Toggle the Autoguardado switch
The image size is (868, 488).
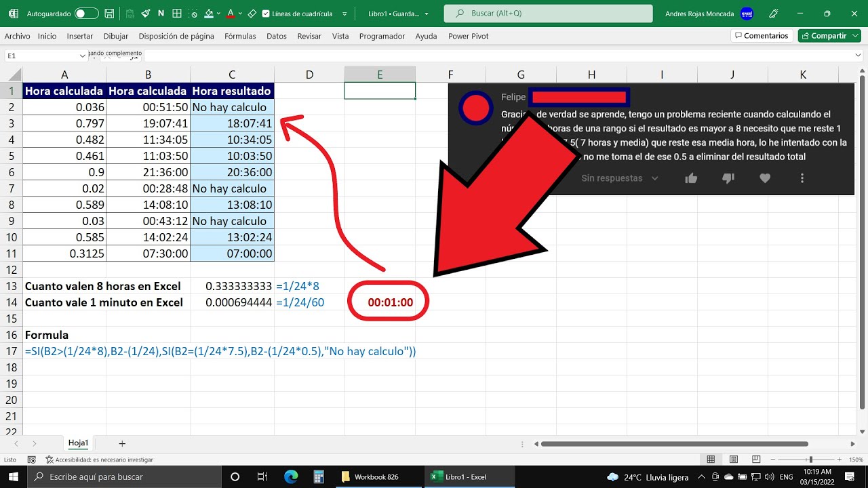coord(86,14)
